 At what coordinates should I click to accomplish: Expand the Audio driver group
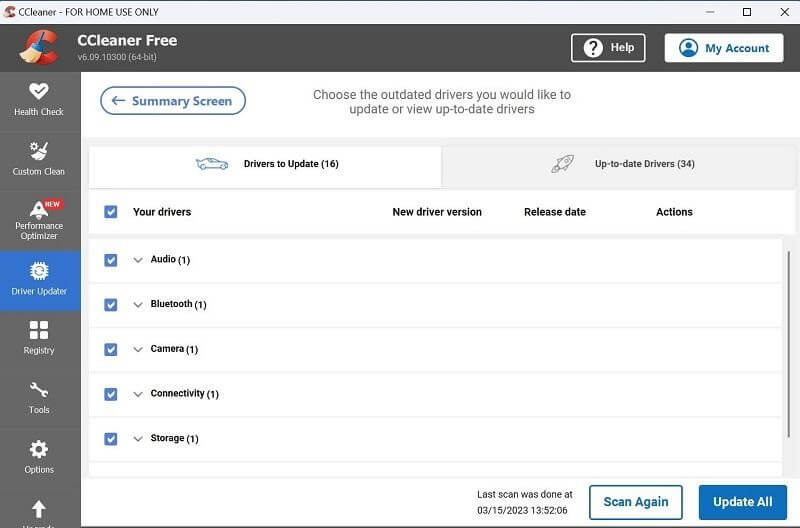click(138, 260)
